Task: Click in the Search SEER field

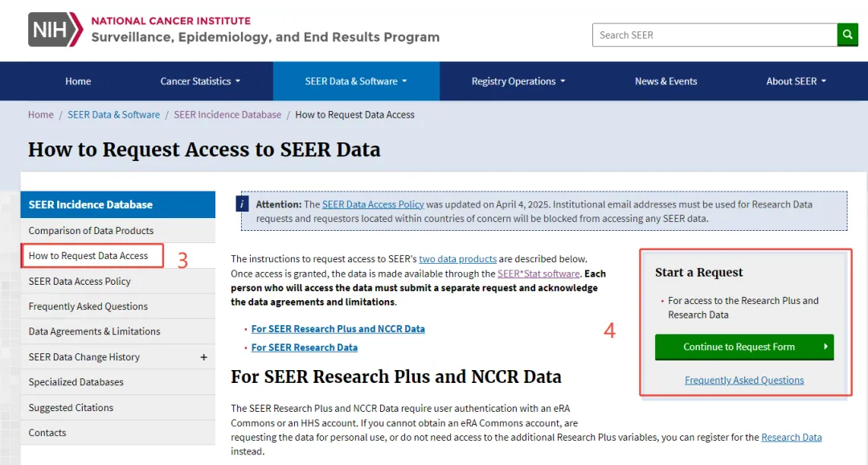Action: pos(714,35)
